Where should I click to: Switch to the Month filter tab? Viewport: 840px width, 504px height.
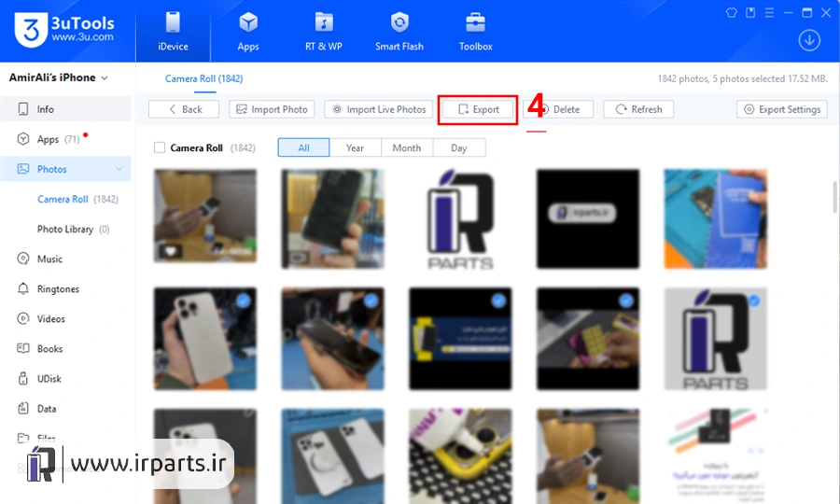click(407, 147)
